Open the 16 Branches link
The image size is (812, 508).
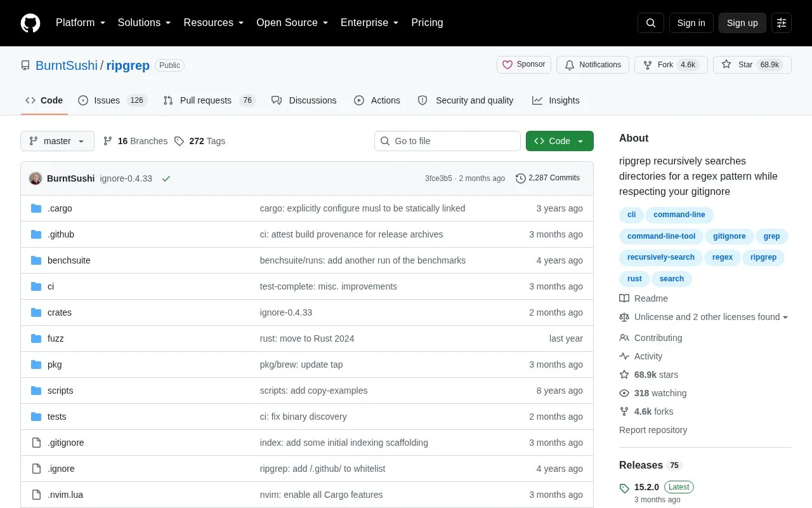pyautogui.click(x=135, y=141)
